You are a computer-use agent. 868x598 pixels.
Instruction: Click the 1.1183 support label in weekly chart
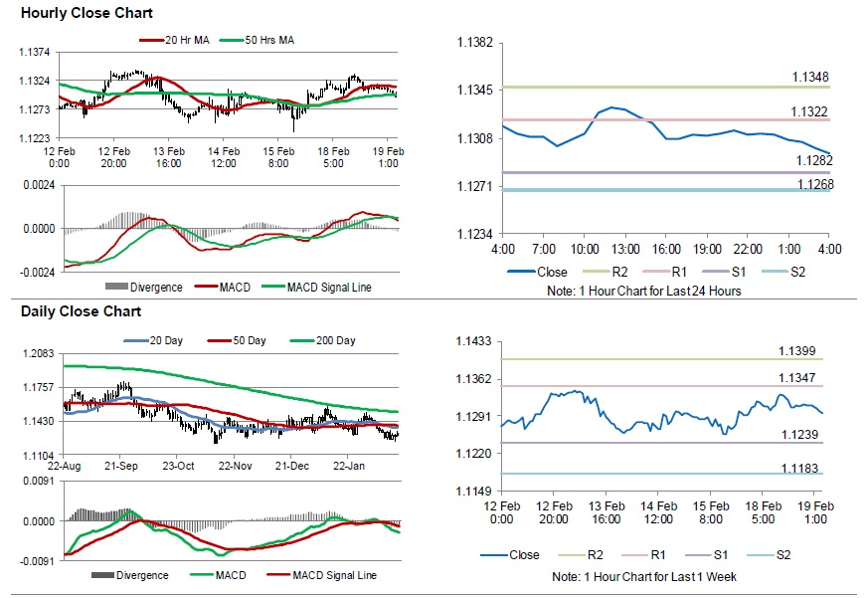pyautogui.click(x=797, y=466)
